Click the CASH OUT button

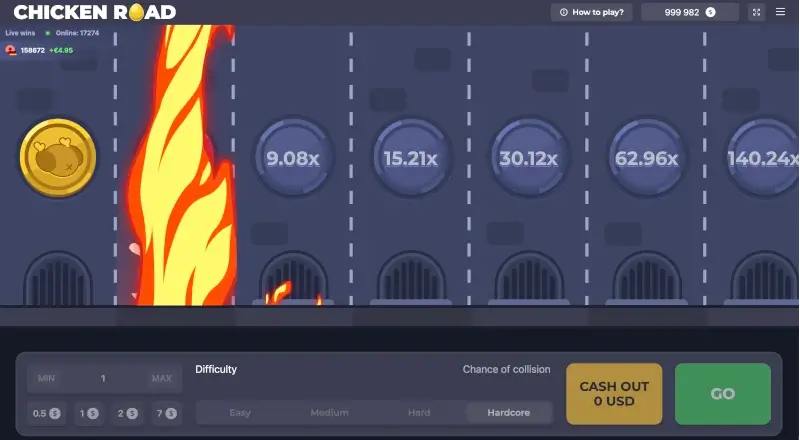pyautogui.click(x=614, y=394)
